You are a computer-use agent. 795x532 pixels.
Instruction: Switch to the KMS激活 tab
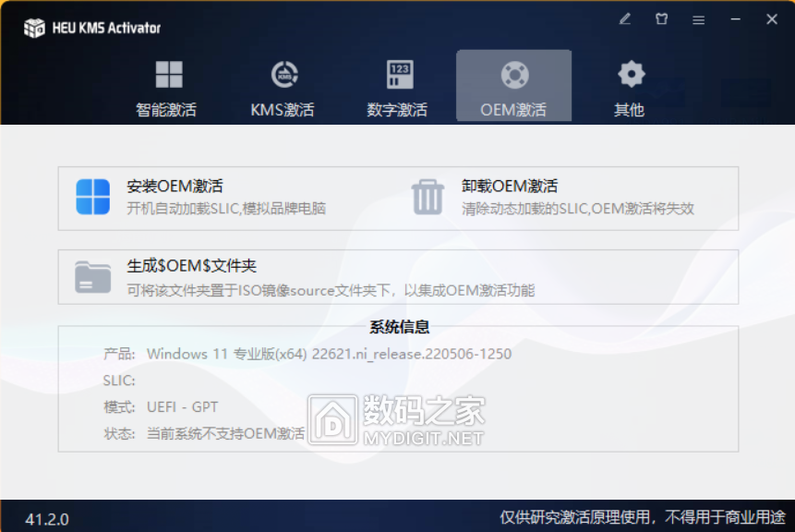[283, 86]
